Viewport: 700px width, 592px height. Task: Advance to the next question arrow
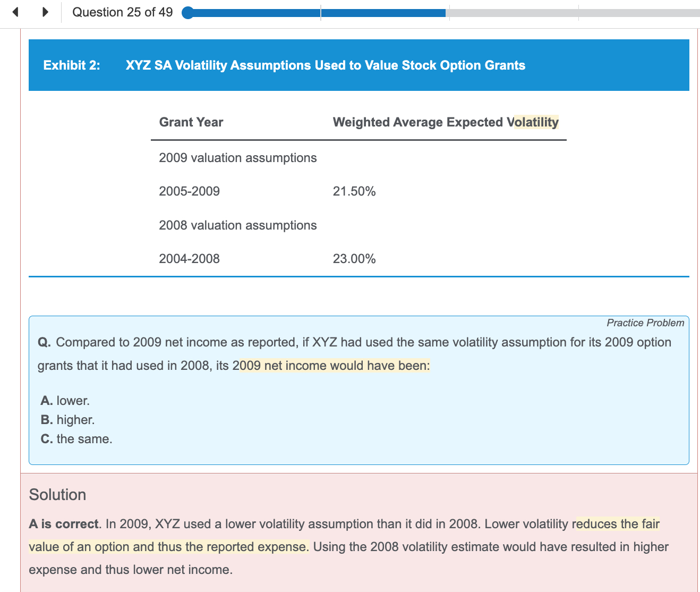tap(45, 12)
